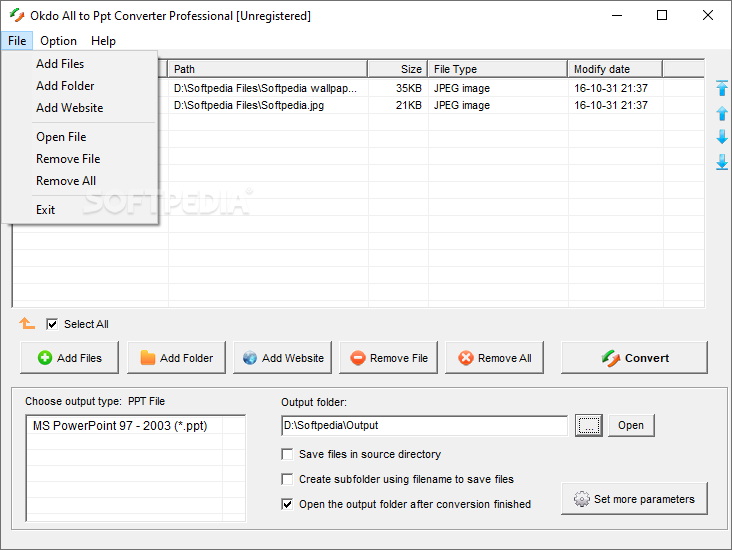Enable Save files in source directory
732x550 pixels.
(x=287, y=454)
